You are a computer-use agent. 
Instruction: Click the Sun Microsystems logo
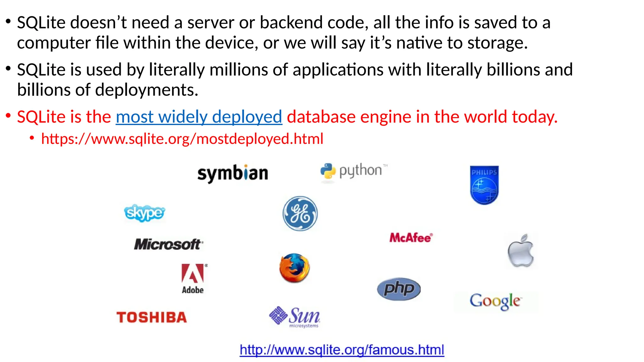pos(295,317)
